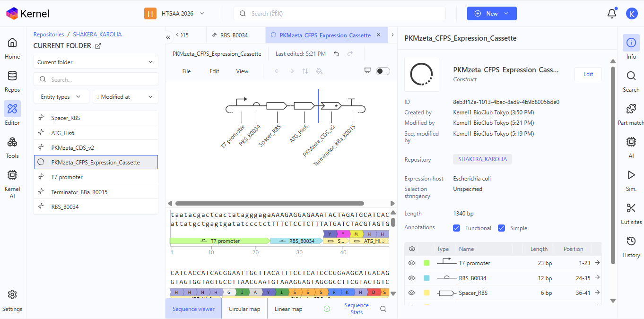This screenshot has width=644, height=319.
Task: Open the Info panel
Action: tap(631, 48)
